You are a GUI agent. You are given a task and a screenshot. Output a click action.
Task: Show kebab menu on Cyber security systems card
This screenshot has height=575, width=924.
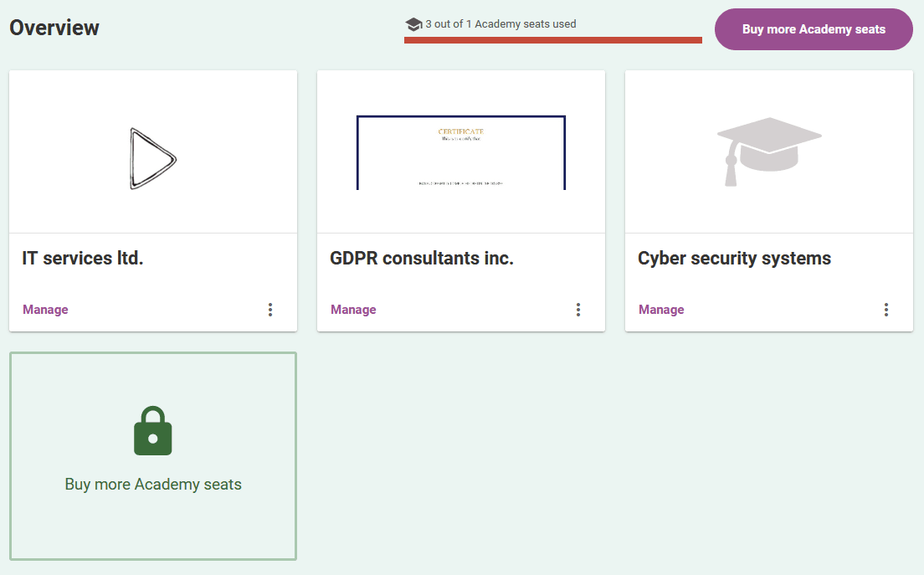pyautogui.click(x=886, y=310)
